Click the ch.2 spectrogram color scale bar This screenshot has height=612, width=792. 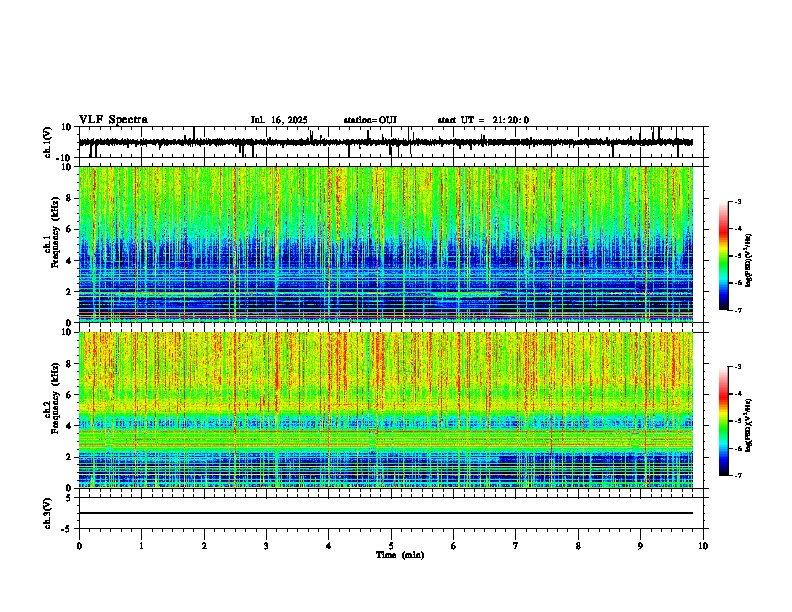click(x=723, y=421)
